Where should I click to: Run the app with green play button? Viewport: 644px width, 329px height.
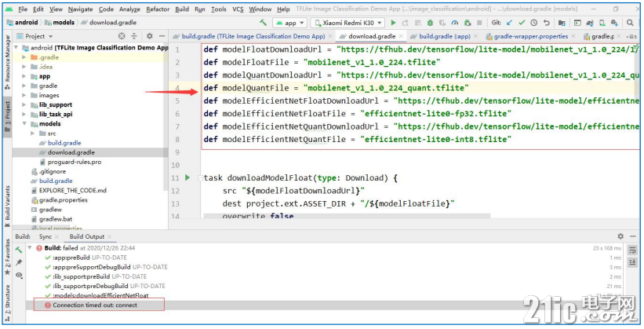click(x=394, y=23)
